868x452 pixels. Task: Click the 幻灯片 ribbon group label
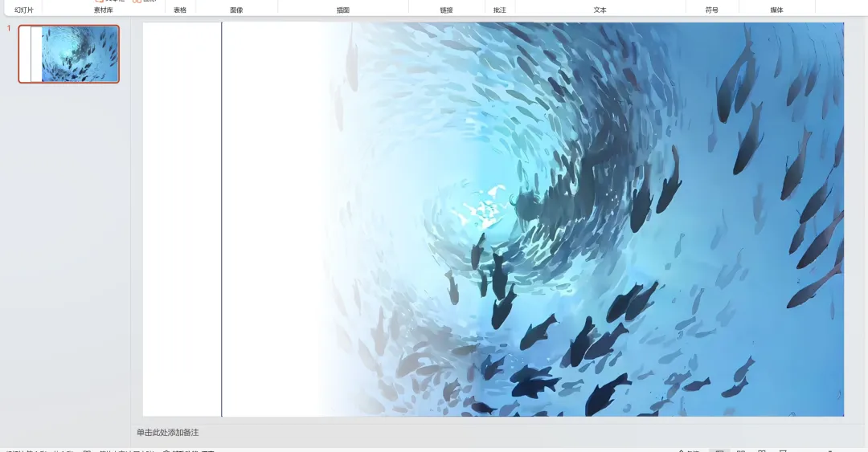(24, 10)
